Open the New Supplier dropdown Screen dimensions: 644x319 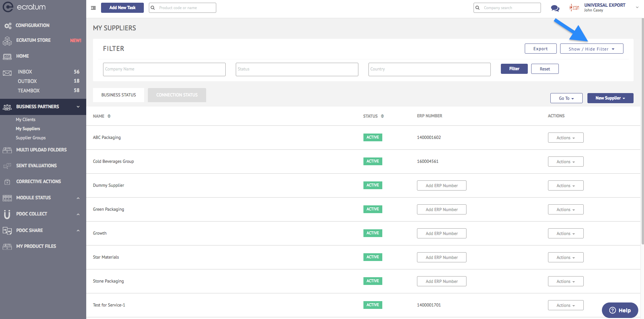[x=610, y=98]
